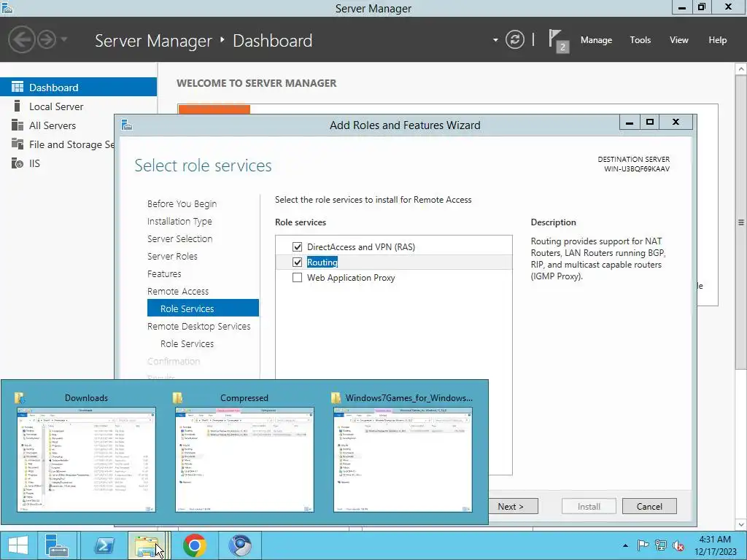Refresh the Server Manager dashboard

pyautogui.click(x=514, y=39)
